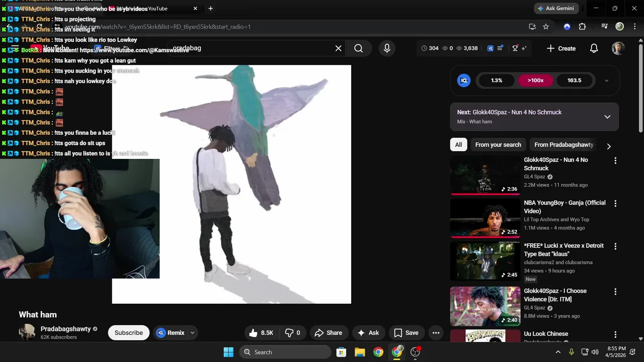Click the >100x vidIQ pill

[x=535, y=80]
